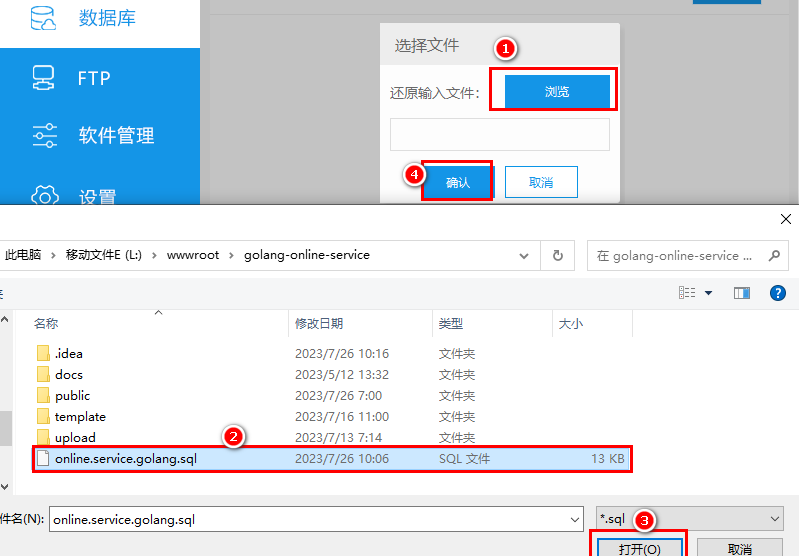Image resolution: width=799 pixels, height=556 pixels.
Task: Open the view options dropdown
Action: coord(709,293)
